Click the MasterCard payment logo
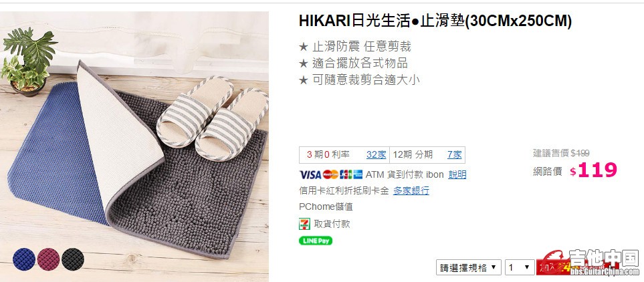This screenshot has height=282, width=644. (330, 174)
